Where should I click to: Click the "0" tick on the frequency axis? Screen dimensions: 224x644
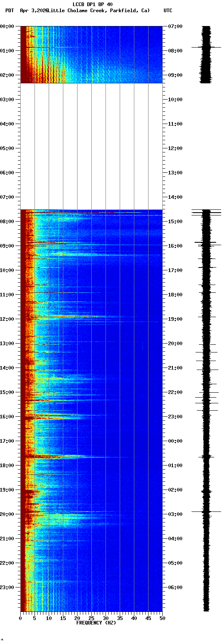tap(20, 618)
